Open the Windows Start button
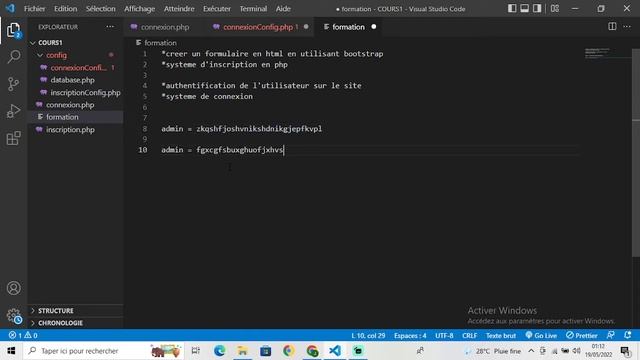 click(x=11, y=351)
